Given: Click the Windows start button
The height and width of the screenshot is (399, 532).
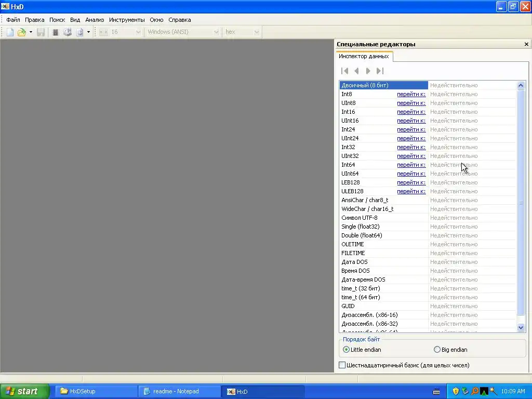Looking at the screenshot, I should tap(24, 391).
